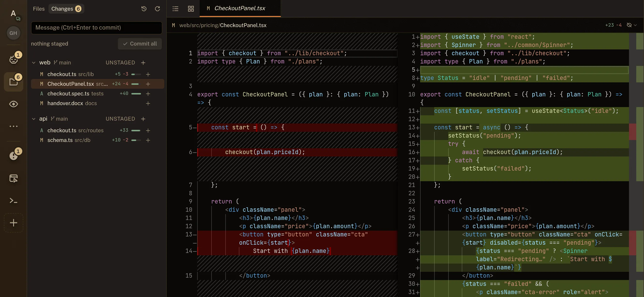Stage all web repo changes plus icon

click(143, 63)
